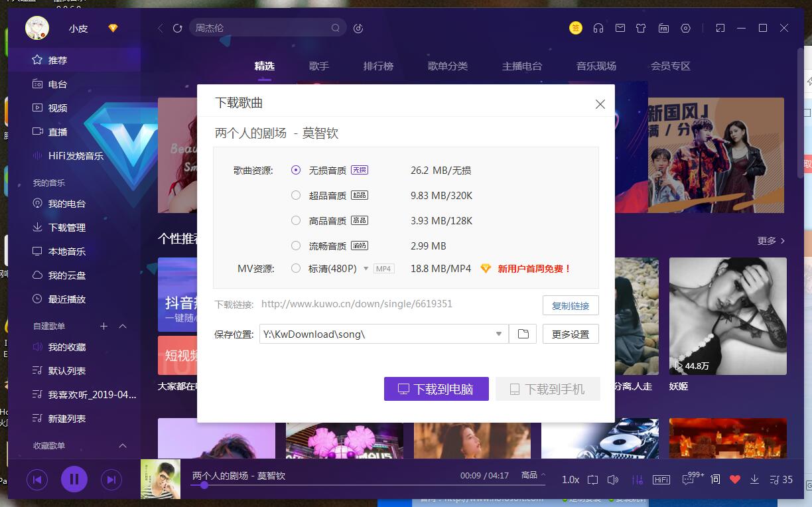Viewport: 812px width, 507px height.
Task: Go back with the left arrow
Action: tap(160, 28)
